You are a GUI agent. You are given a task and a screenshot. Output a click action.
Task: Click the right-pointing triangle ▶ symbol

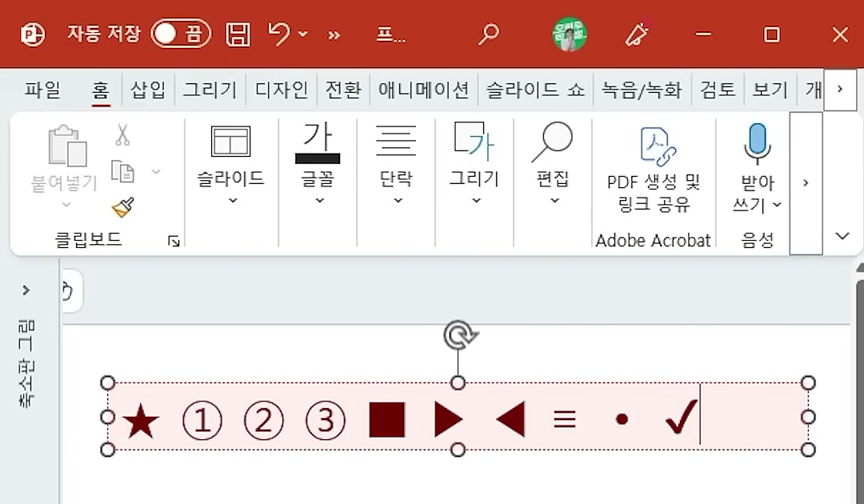point(449,419)
